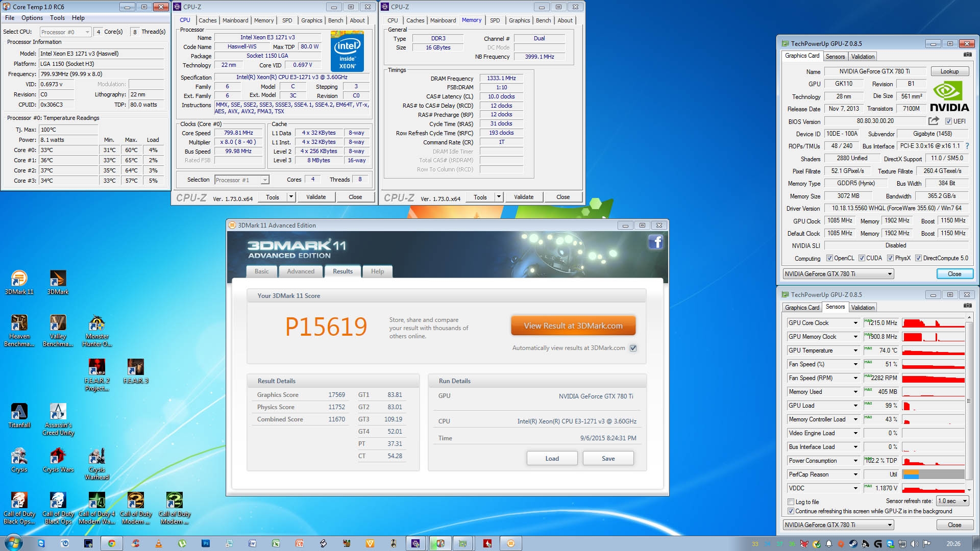The image size is (980, 551).
Task: Open graphics card selector in GPU-Z Sensors window
Action: (x=838, y=525)
